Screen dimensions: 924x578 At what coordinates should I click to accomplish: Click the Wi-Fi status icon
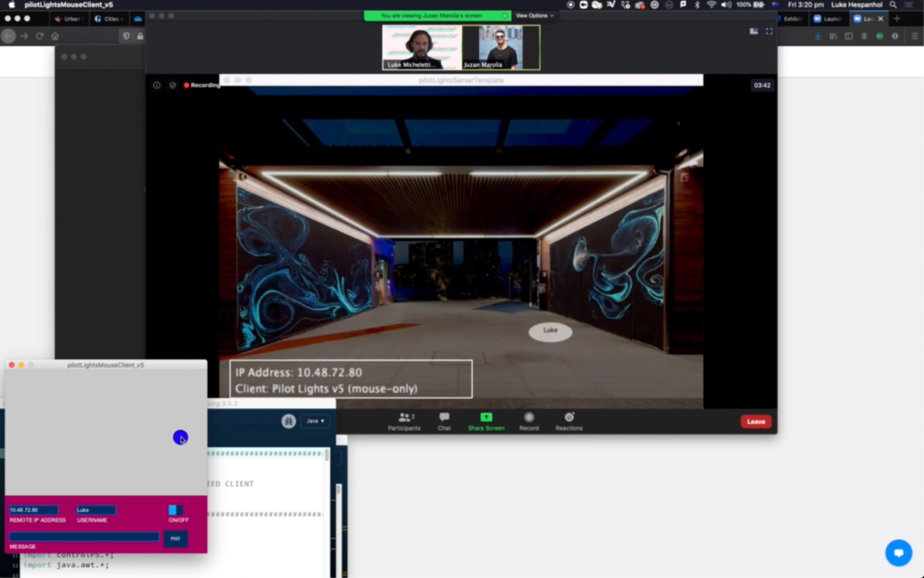click(x=712, y=5)
